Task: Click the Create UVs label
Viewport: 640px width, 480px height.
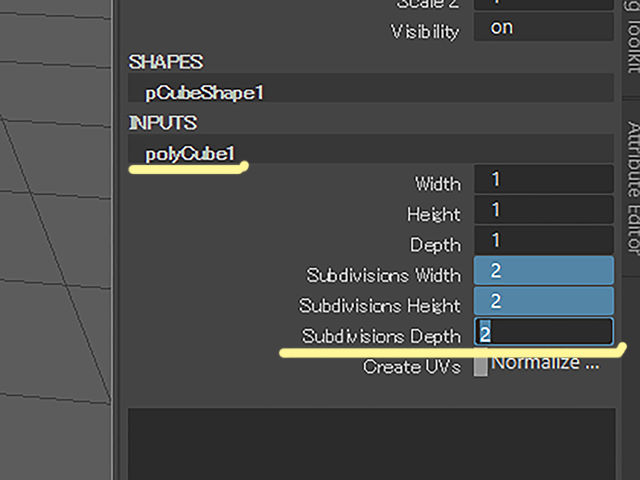Action: pyautogui.click(x=412, y=367)
